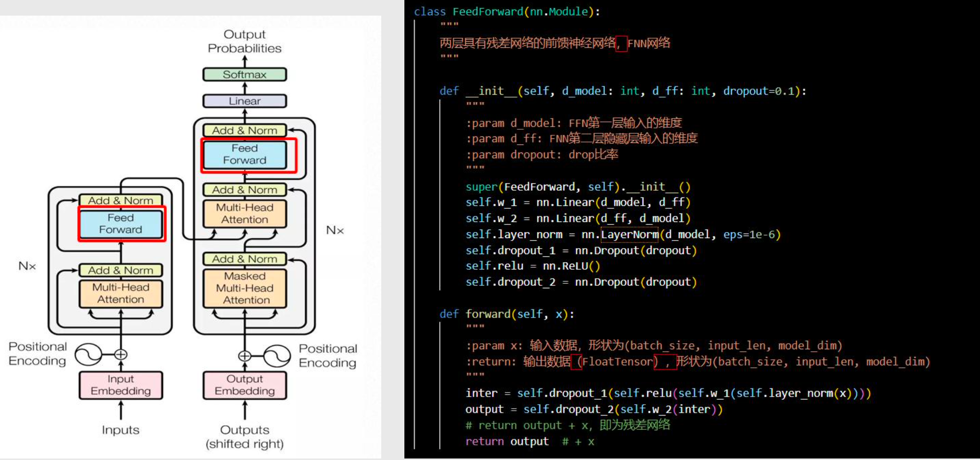The height and width of the screenshot is (460, 980).
Task: Select the left Positional Encoding label
Action: (38, 354)
